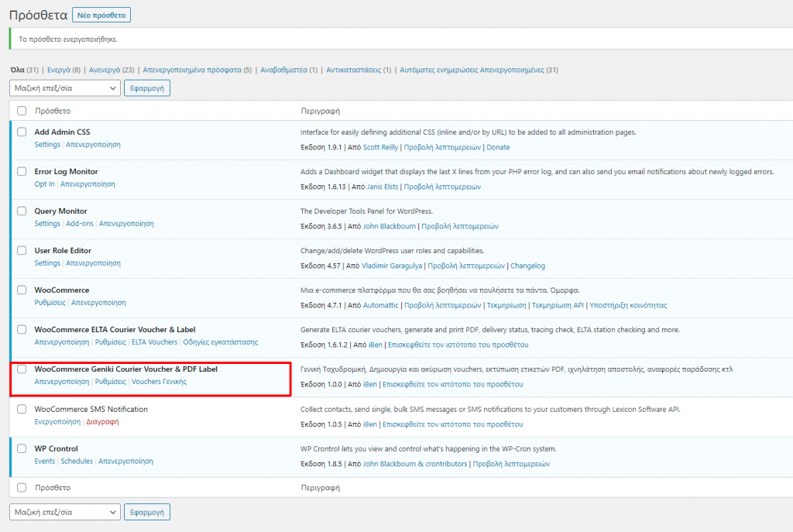The image size is (793, 532).
Task: Open Events link under WP Crontrol
Action: pos(44,461)
